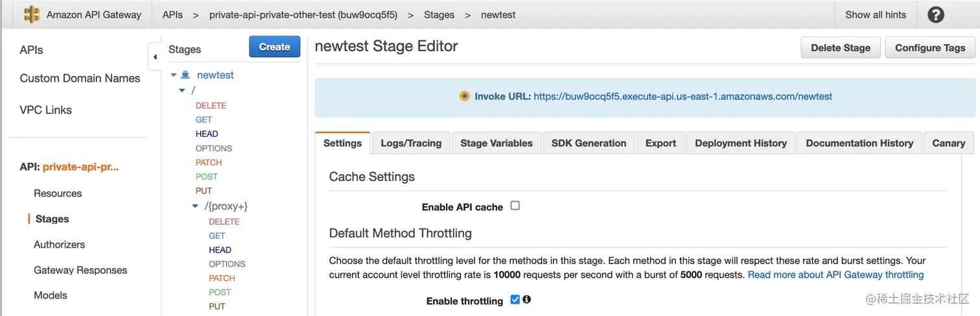Switch to the Logs/Tracing tab
980x316 pixels.
pos(411,143)
